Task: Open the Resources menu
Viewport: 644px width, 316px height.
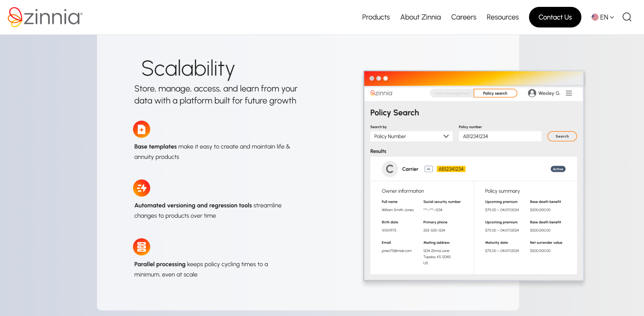Action: click(x=502, y=17)
